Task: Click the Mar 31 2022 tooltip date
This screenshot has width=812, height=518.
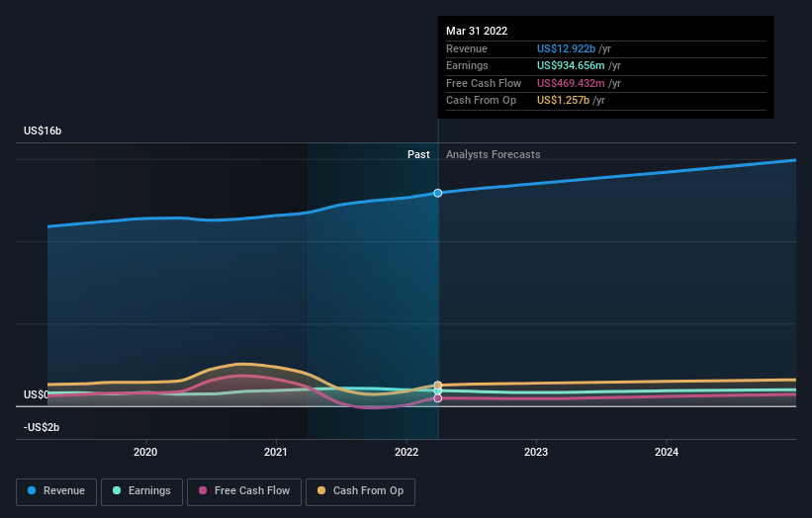Action: tap(477, 31)
